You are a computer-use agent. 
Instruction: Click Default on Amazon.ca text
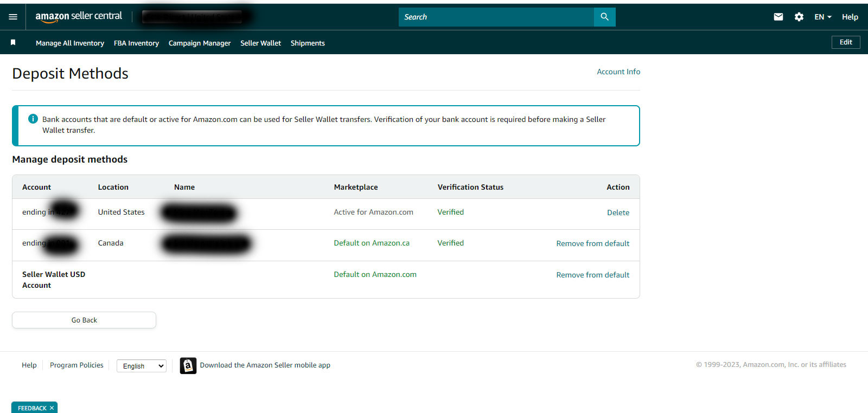coord(372,243)
